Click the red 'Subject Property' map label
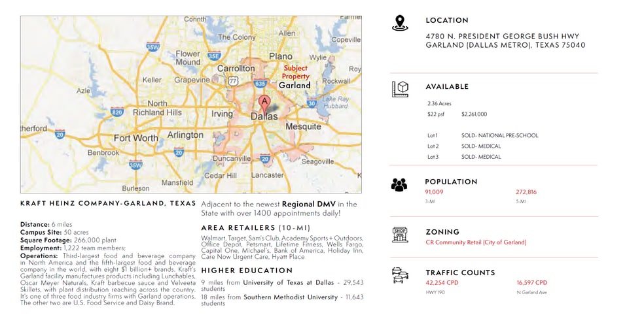This screenshot has width=644, height=315. [x=295, y=72]
